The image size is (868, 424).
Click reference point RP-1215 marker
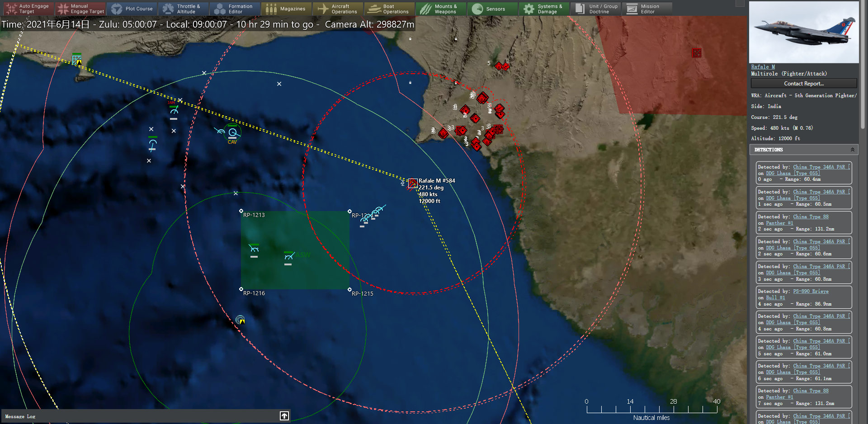(349, 289)
